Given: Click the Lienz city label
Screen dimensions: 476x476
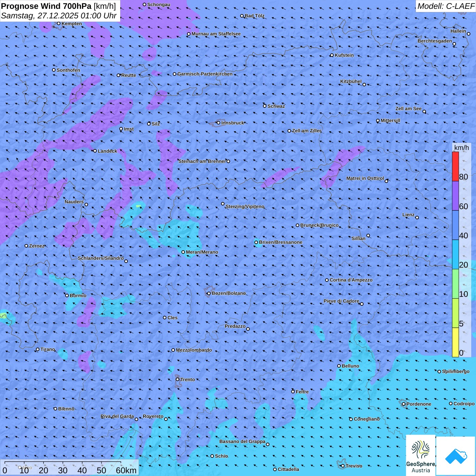Looking at the screenshot, I should click(x=408, y=215).
